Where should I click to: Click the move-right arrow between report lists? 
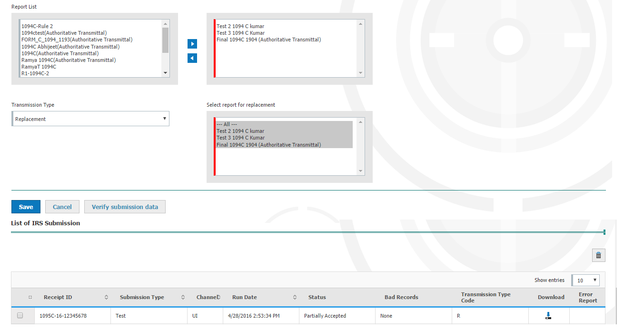[192, 44]
